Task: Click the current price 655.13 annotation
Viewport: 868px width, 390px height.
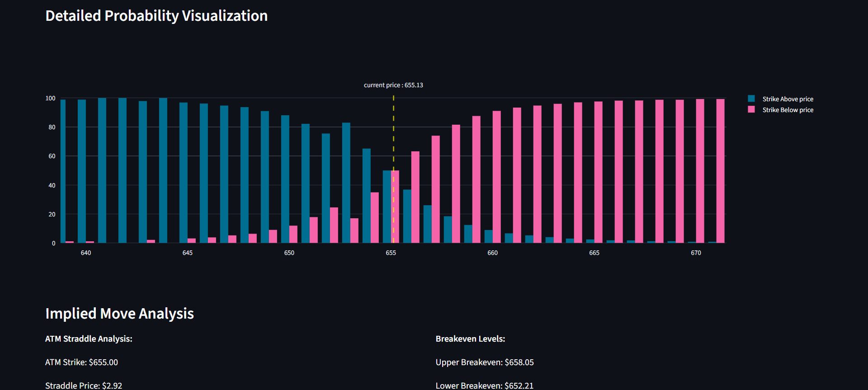Action: coord(393,85)
